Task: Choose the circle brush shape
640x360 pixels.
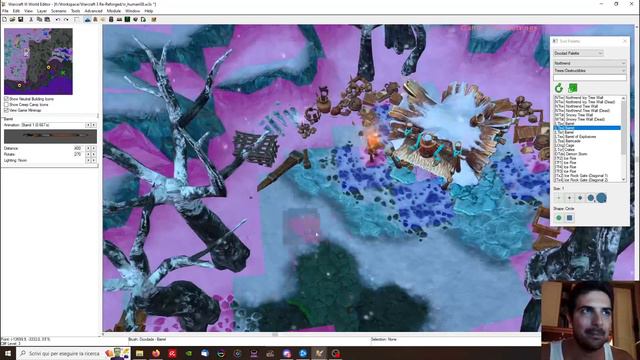Action: pos(559,218)
